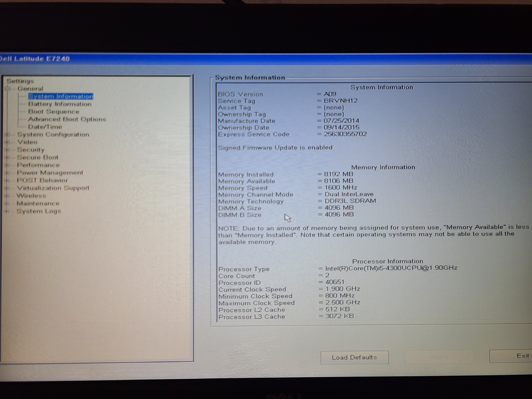Click the BIOS Version value A09
This screenshot has height=399, width=532.
point(330,94)
